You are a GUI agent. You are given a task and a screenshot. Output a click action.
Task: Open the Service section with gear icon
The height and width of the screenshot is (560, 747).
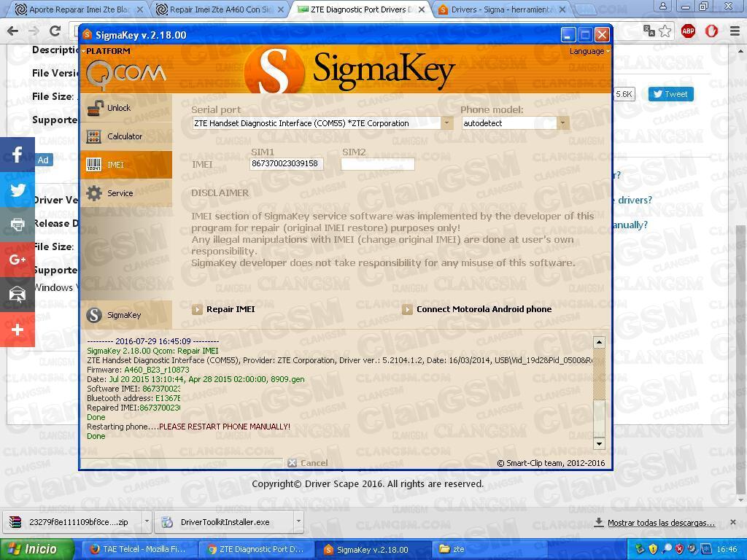[x=125, y=193]
